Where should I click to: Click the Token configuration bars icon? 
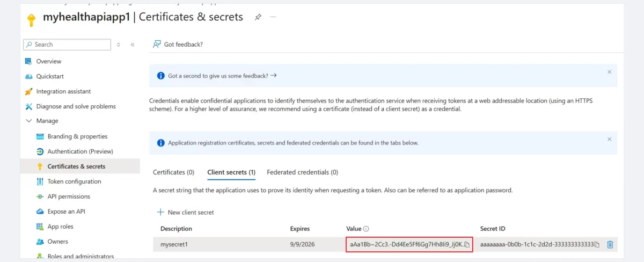click(40, 181)
